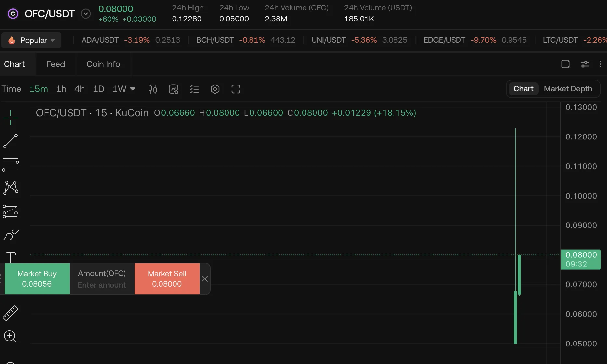Toggle to Market Depth view
607x364 pixels.
point(568,89)
